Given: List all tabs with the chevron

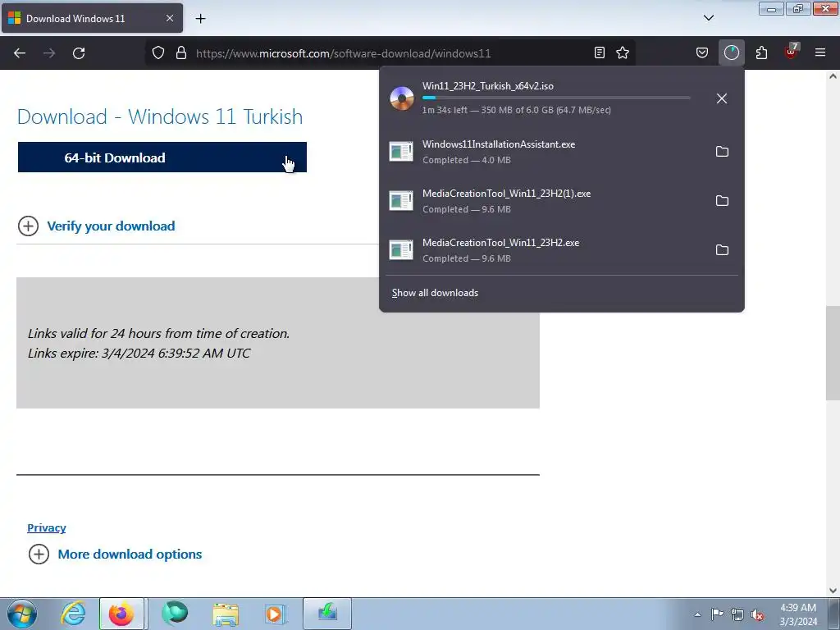Looking at the screenshot, I should pos(708,18).
